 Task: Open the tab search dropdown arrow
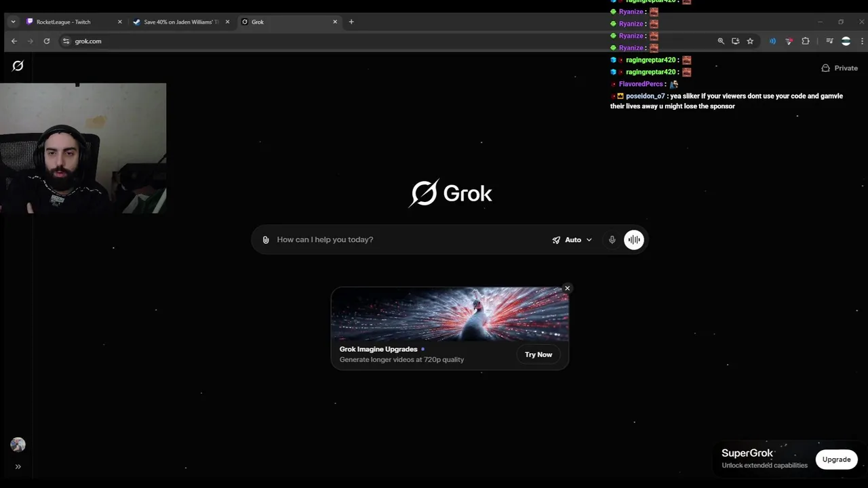tap(13, 22)
